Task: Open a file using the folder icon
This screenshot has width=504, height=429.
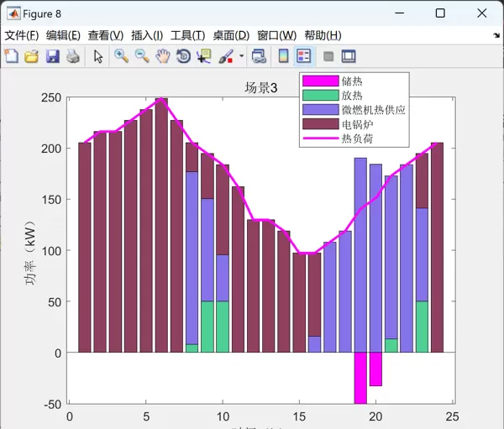Action: tap(31, 56)
